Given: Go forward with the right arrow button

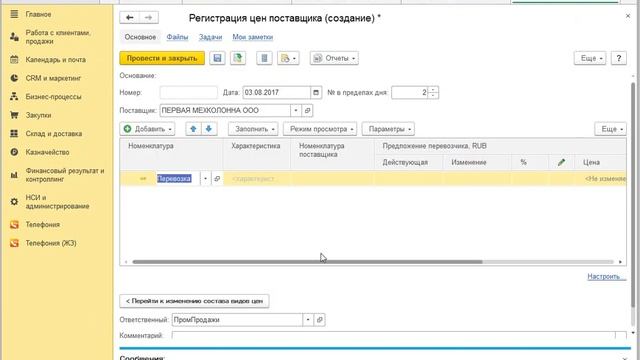Looking at the screenshot, I should (x=149, y=18).
